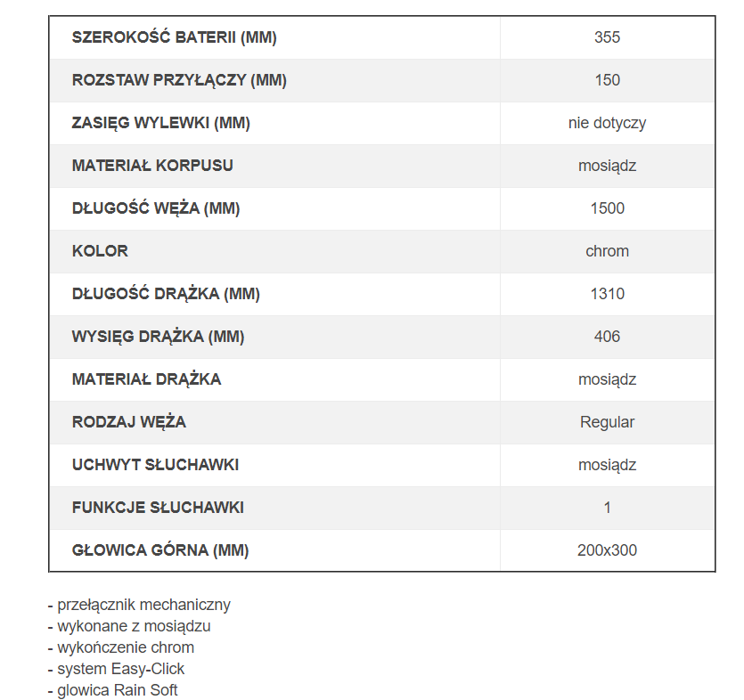744x700 pixels.
Task: Select the value 355 in the table
Action: click(x=607, y=37)
